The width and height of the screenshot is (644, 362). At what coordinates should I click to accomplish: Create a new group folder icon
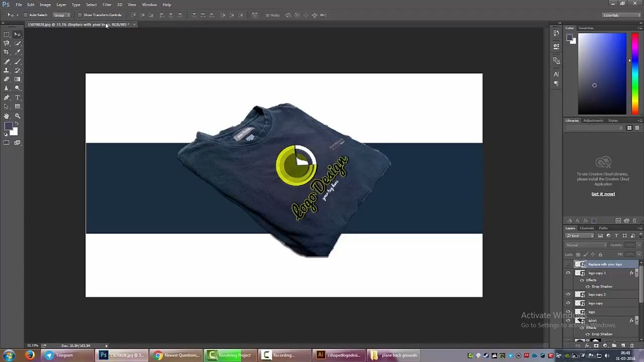(614, 346)
